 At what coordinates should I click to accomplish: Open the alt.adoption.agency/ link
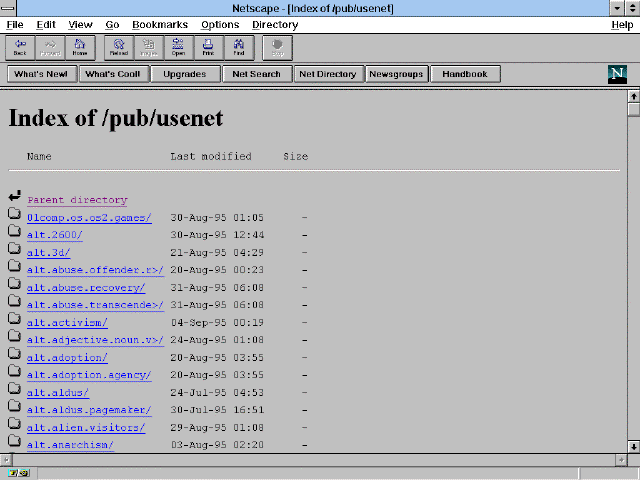click(x=89, y=375)
